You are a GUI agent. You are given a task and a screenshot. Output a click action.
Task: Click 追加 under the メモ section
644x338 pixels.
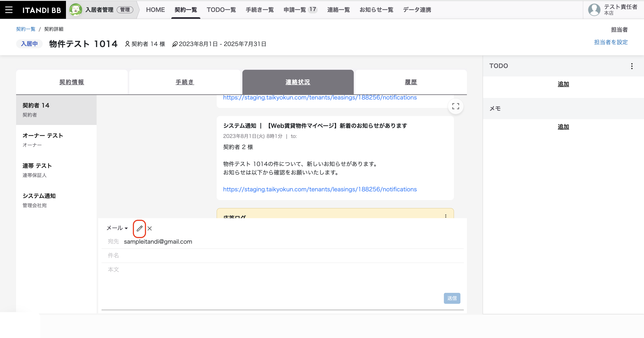563,127
